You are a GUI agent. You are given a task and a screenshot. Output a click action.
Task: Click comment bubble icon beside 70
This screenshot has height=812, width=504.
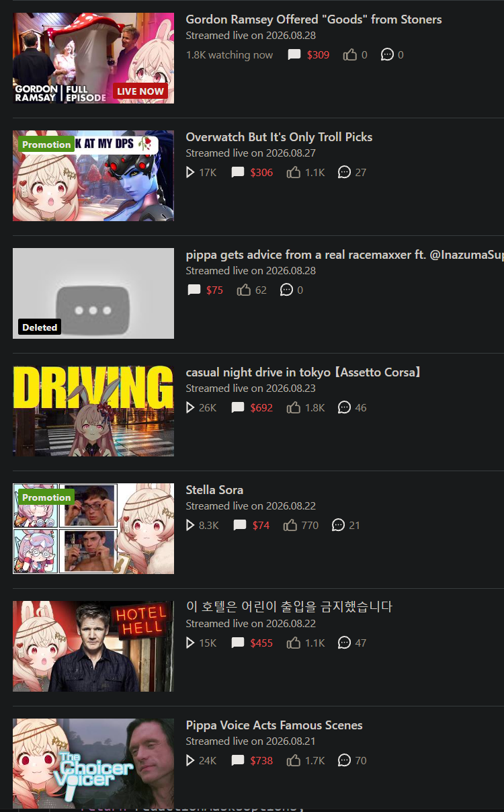click(x=344, y=761)
